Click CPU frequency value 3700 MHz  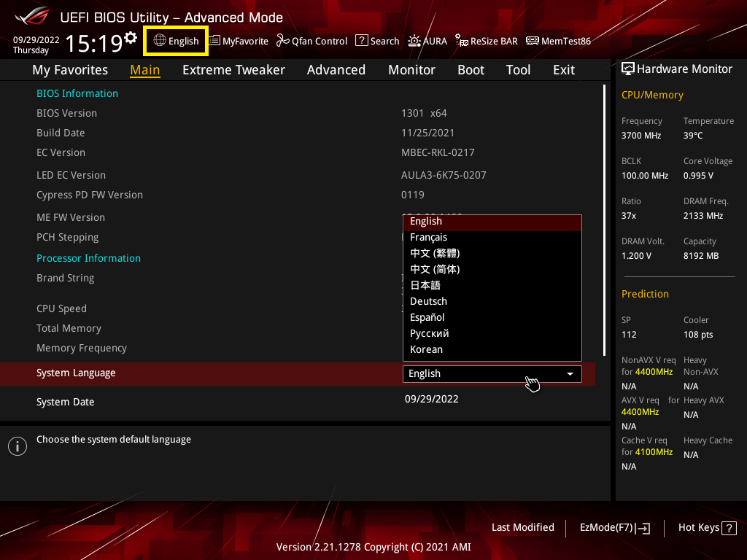(x=640, y=136)
